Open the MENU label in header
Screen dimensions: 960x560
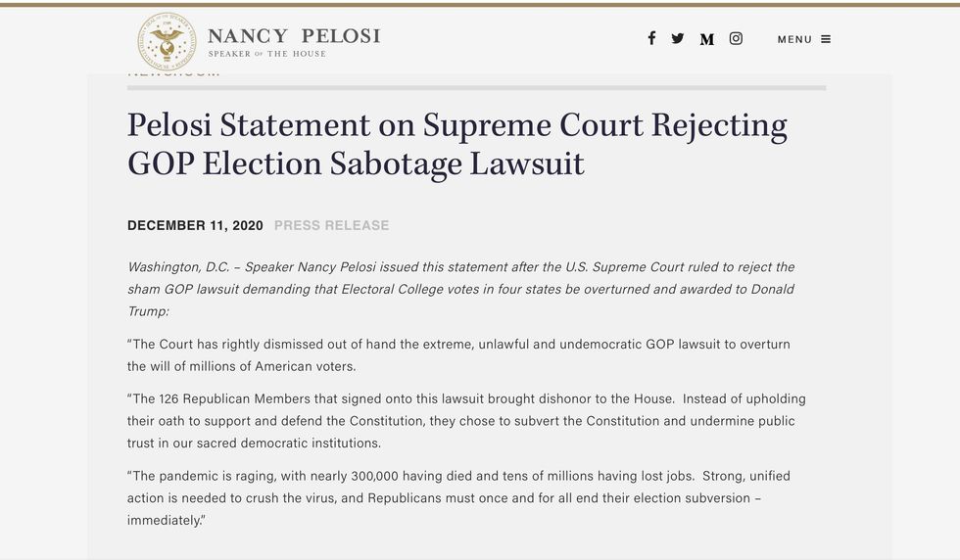click(x=794, y=39)
